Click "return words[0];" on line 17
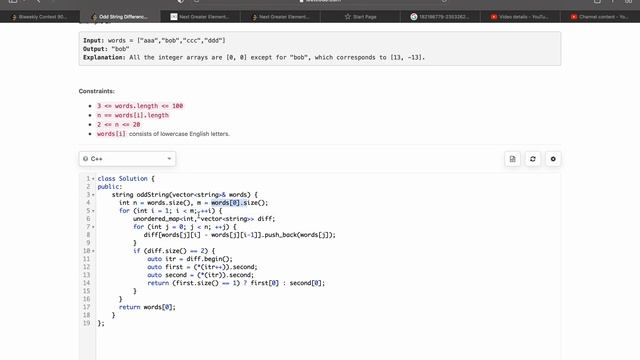 (147, 307)
